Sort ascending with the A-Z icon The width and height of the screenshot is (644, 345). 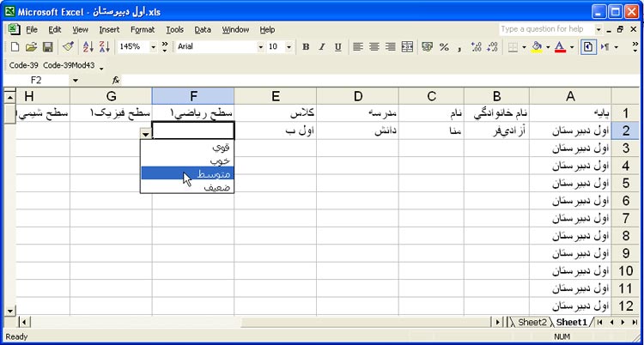coord(88,47)
